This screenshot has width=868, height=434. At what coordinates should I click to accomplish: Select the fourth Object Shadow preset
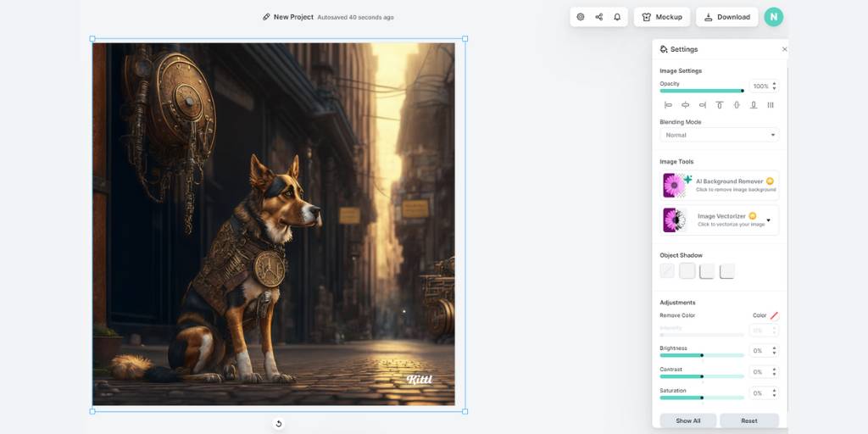click(x=726, y=270)
